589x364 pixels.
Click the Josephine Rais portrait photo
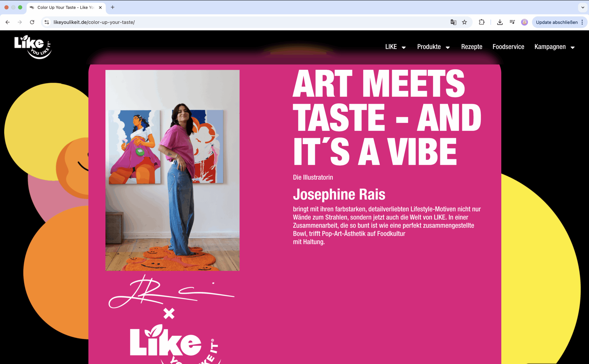point(173,170)
